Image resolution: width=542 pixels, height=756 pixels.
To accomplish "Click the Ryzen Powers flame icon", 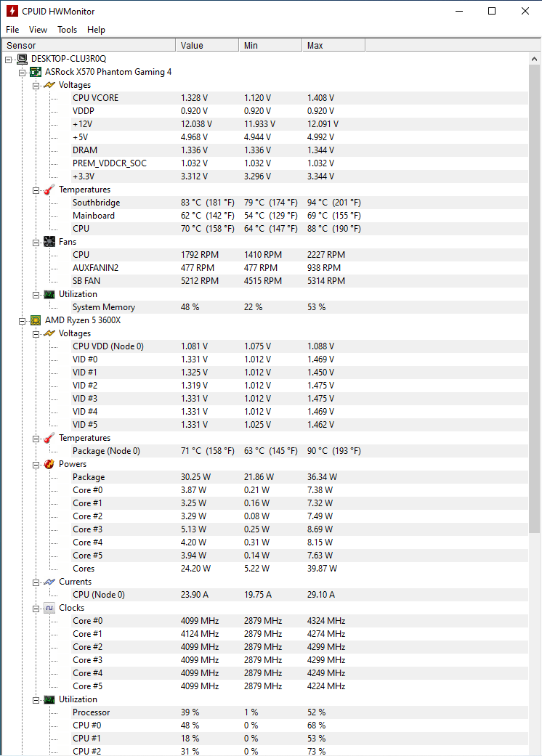I will coord(49,464).
